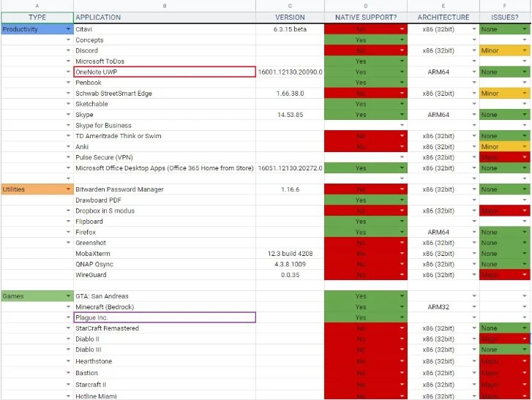This screenshot has width=532, height=400.
Task: Select the MobaXterm cell
Action: (165, 254)
